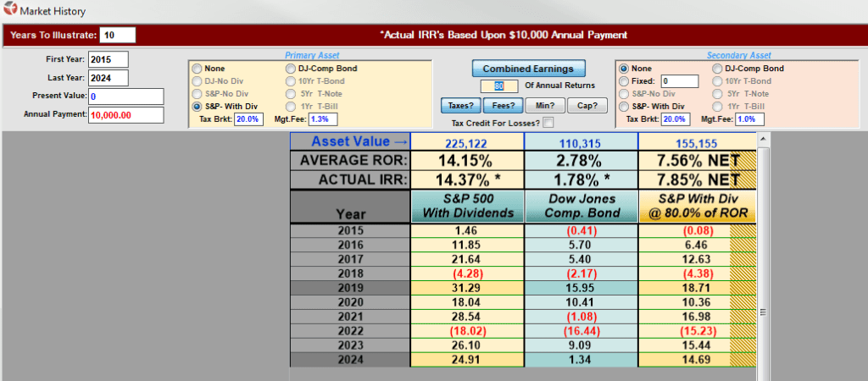The height and width of the screenshot is (381, 868).
Task: Edit the Annual Payment field
Action: pyautogui.click(x=126, y=115)
